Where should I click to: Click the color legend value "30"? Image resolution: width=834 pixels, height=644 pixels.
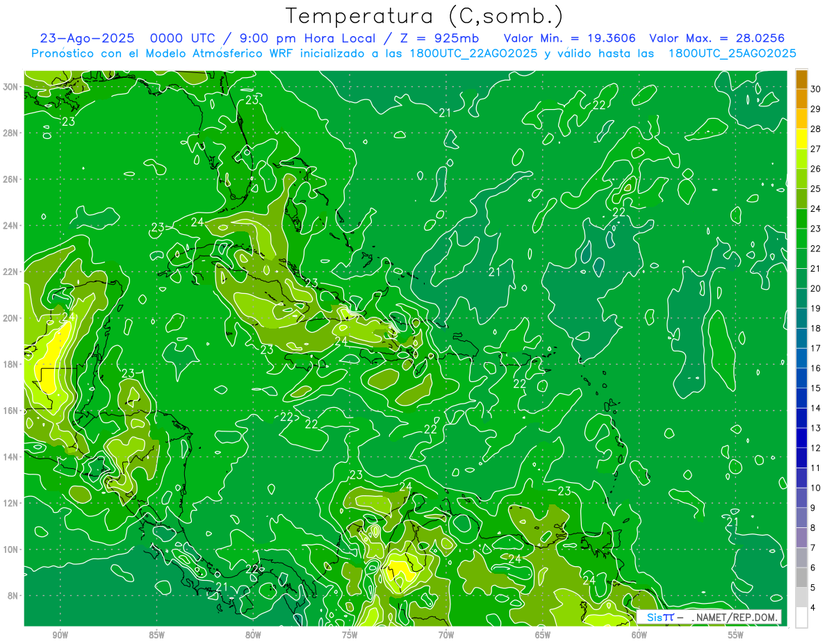click(816, 88)
